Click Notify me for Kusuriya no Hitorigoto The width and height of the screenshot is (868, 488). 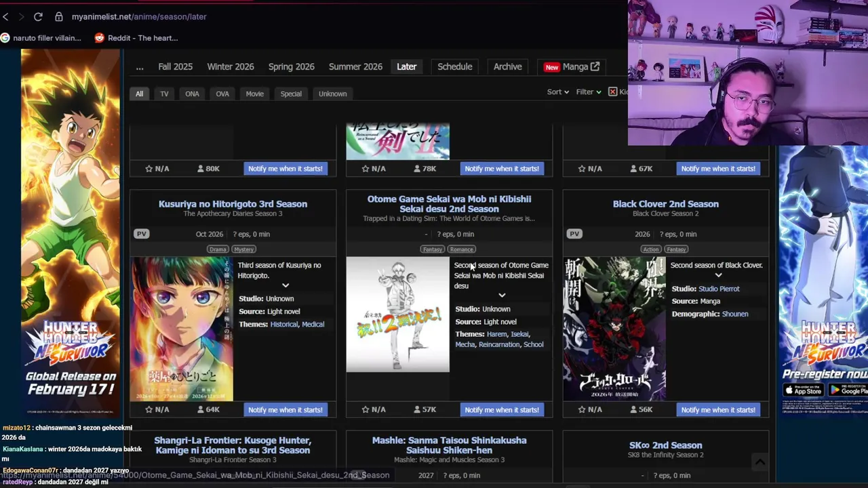point(285,409)
